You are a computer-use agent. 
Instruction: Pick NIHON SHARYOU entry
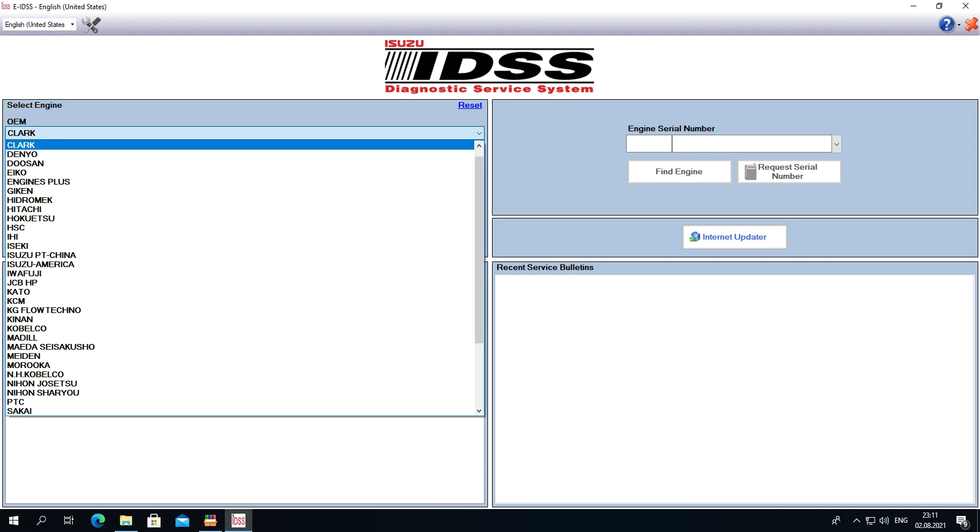(240, 393)
